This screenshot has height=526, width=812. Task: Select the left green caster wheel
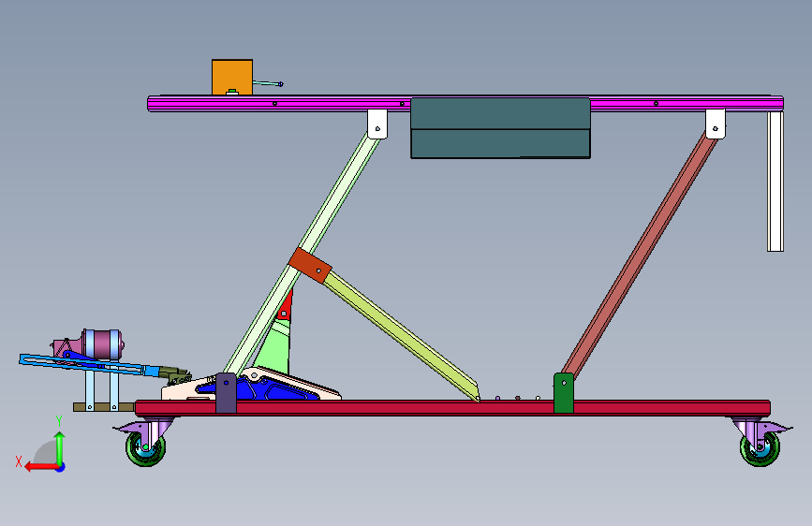tap(146, 448)
